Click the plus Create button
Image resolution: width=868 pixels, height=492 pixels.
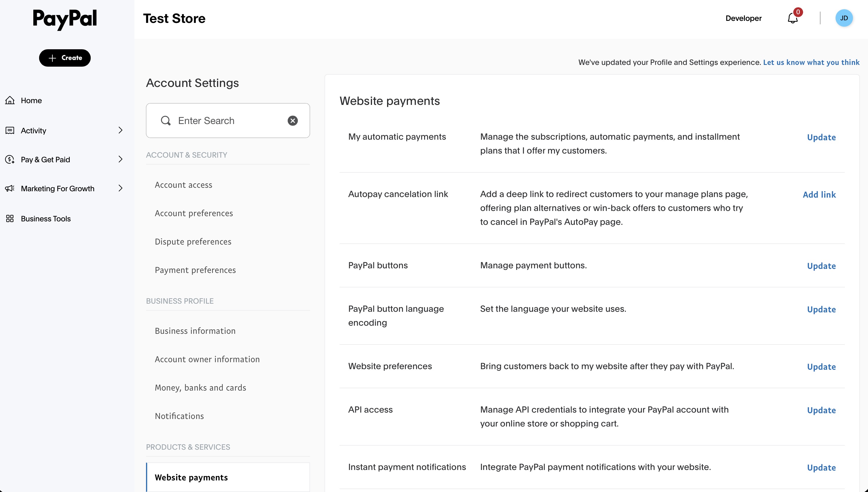coord(65,58)
